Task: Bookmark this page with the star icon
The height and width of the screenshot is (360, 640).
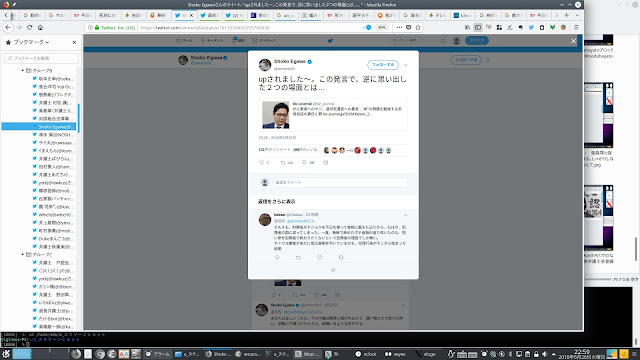Action: click(x=418, y=27)
